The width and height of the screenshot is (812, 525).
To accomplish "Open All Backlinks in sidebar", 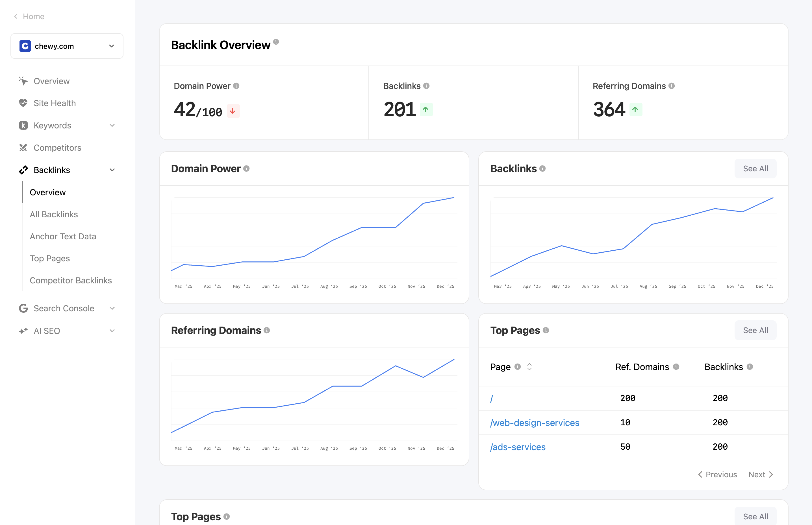I will 54,214.
